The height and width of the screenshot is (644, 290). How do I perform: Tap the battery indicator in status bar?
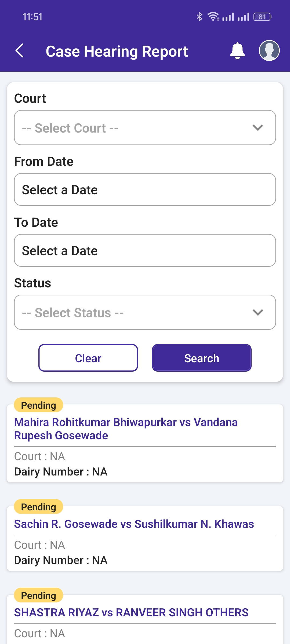(262, 17)
